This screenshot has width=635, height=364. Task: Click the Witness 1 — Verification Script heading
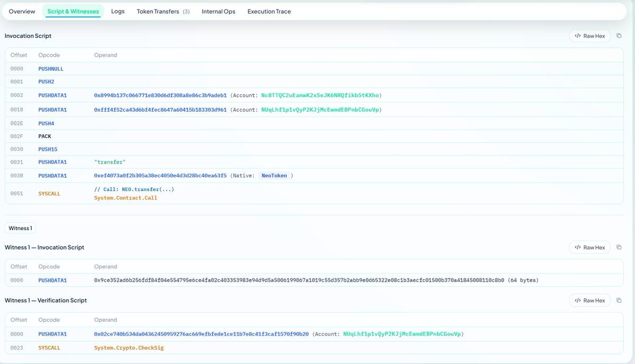pos(46,301)
